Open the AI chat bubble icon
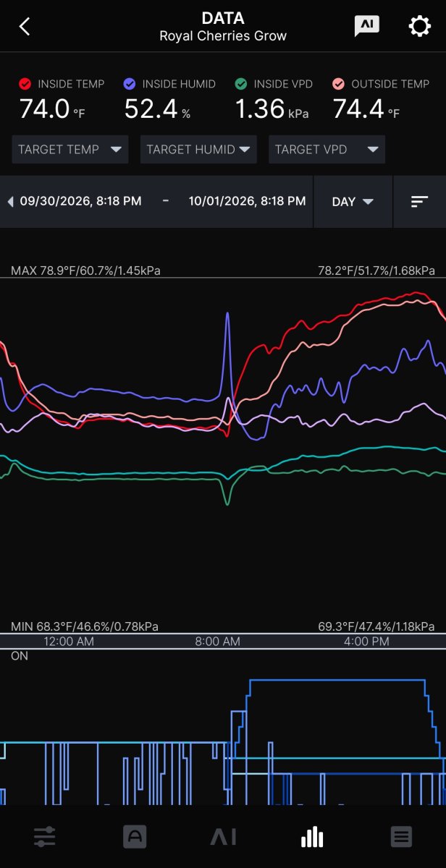446x868 pixels. click(x=367, y=26)
